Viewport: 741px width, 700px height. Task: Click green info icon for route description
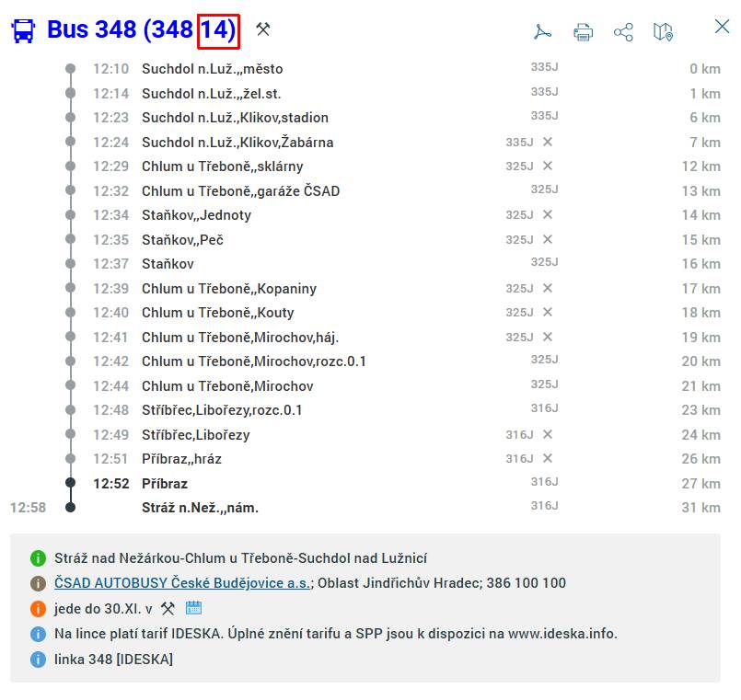38,558
